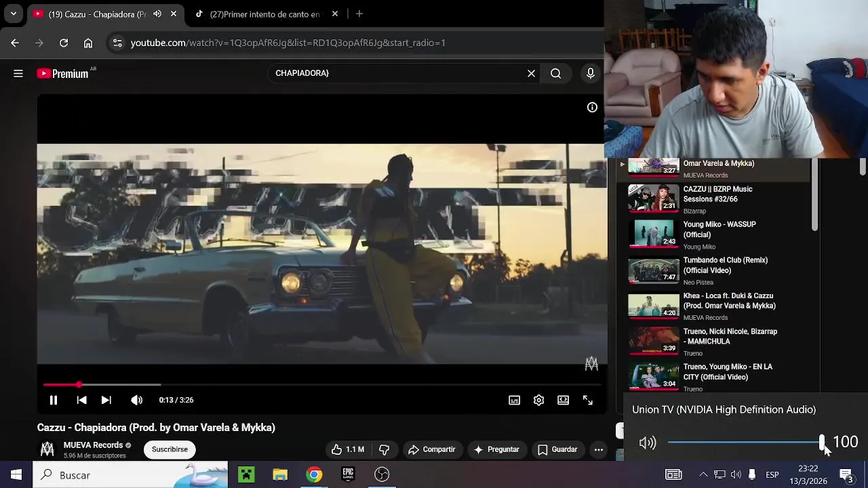Open the MUEVA Records channel name link
Viewport: 868px width, 488px height.
pyautogui.click(x=93, y=445)
